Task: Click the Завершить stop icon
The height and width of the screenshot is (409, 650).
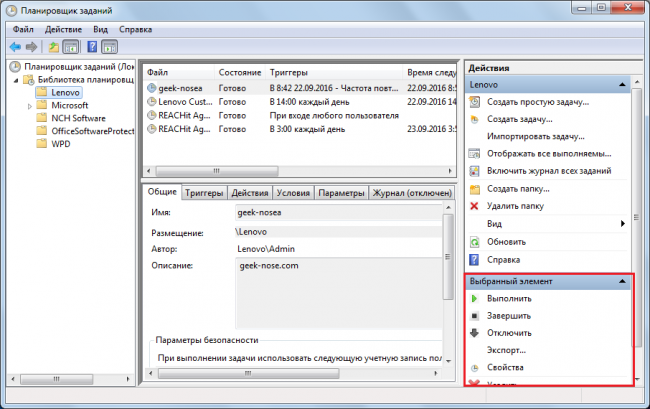Action: click(475, 316)
